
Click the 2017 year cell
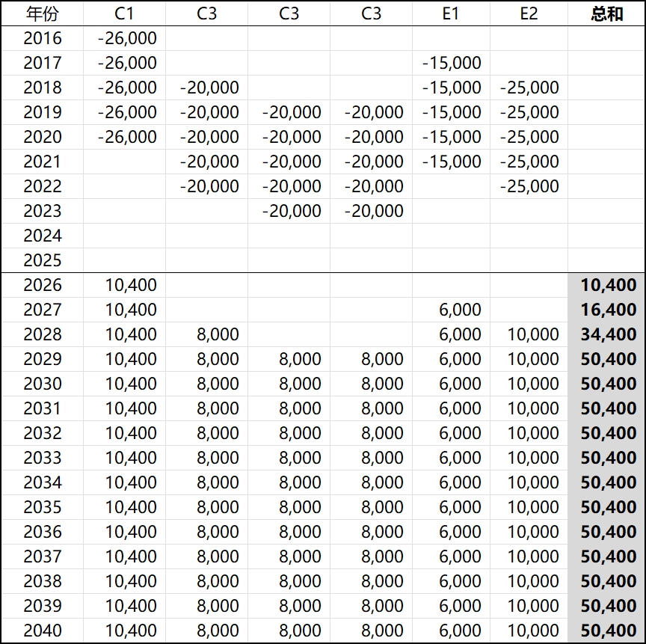pos(42,63)
